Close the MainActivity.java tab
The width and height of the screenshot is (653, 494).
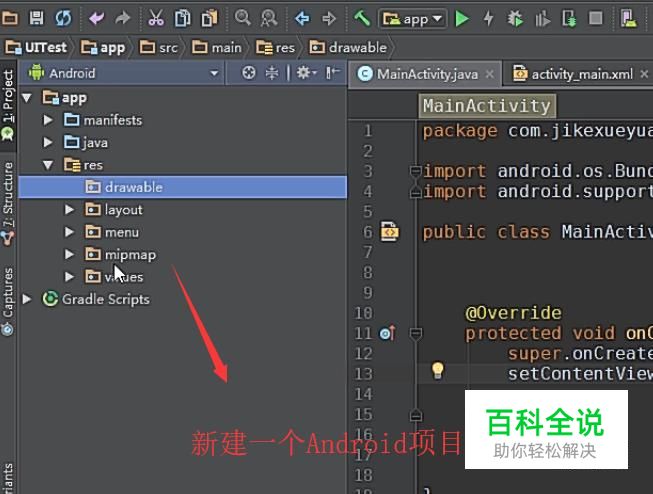(x=490, y=74)
